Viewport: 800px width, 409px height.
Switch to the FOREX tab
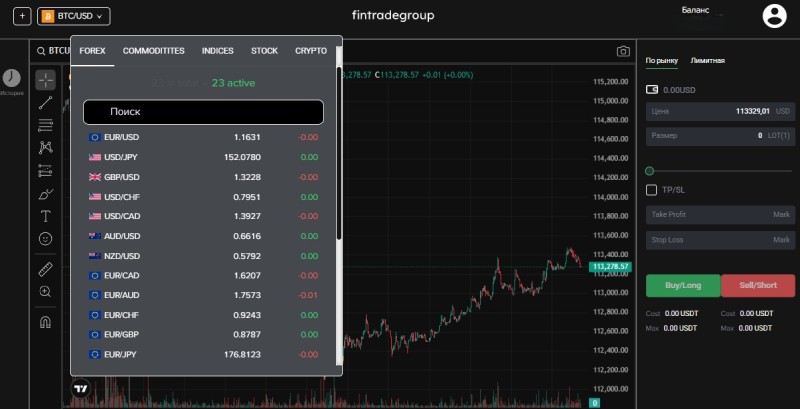click(92, 51)
